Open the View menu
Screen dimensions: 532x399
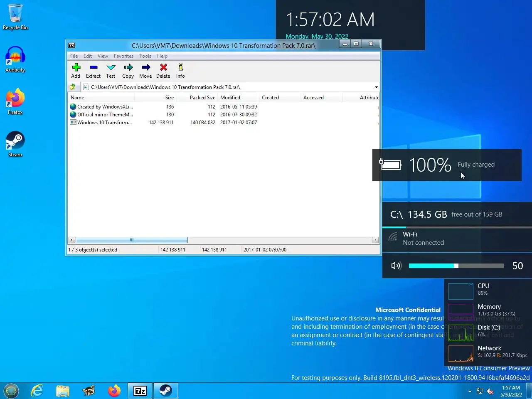click(x=103, y=56)
